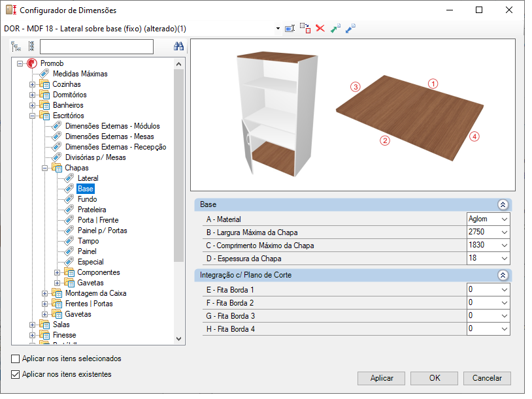This screenshot has width=532, height=399.
Task: Click the expand all tree icon
Action: [16, 46]
